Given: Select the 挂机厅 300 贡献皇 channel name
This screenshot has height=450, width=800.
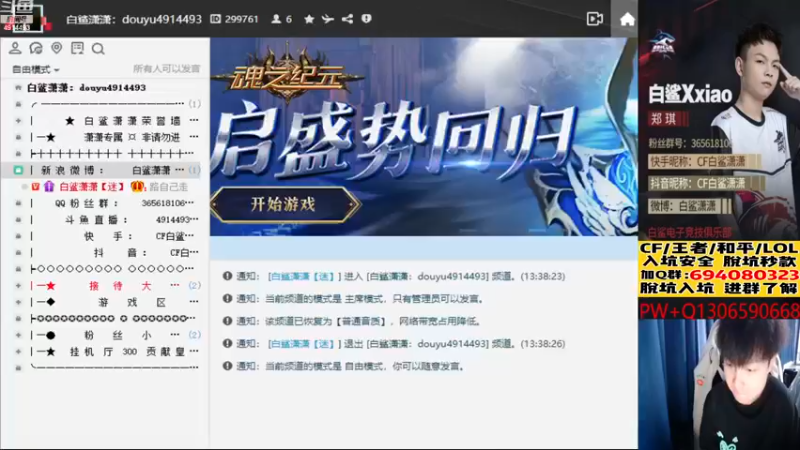Looking at the screenshot, I should 127,352.
